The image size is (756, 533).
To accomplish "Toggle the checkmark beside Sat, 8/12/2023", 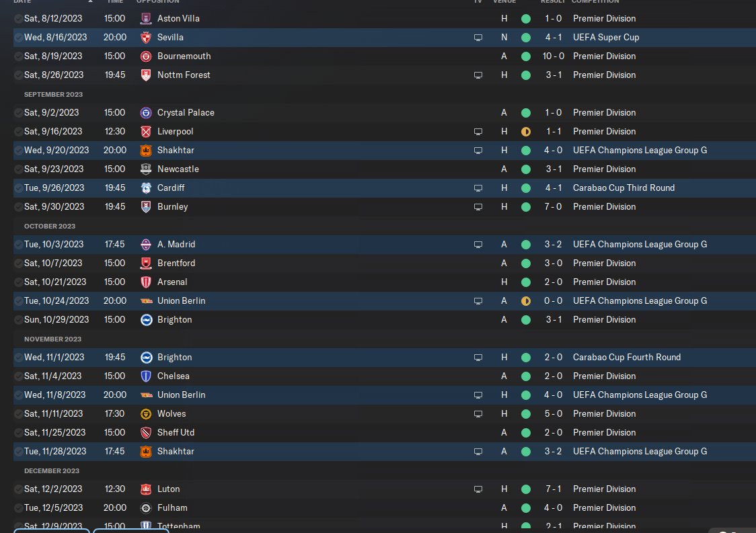I will click(x=18, y=19).
